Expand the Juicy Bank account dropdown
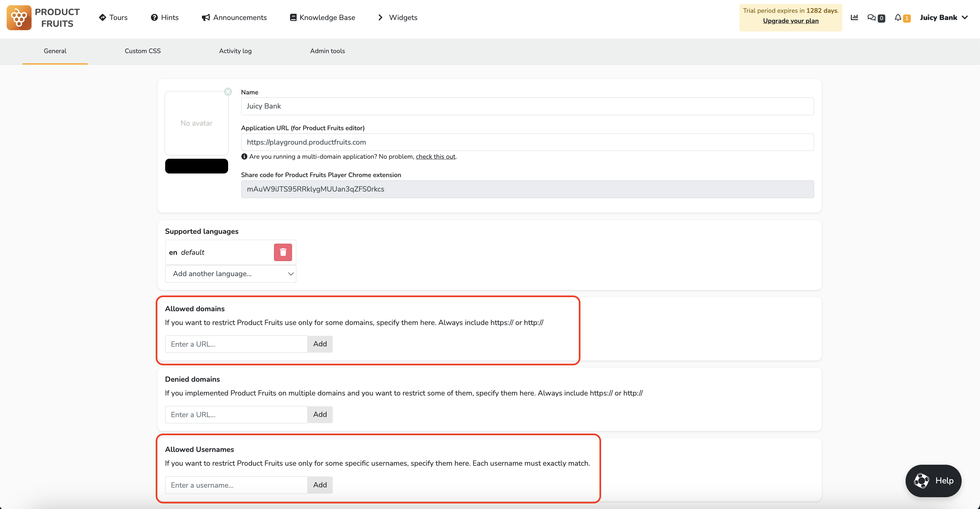This screenshot has width=980, height=509. pyautogui.click(x=944, y=17)
